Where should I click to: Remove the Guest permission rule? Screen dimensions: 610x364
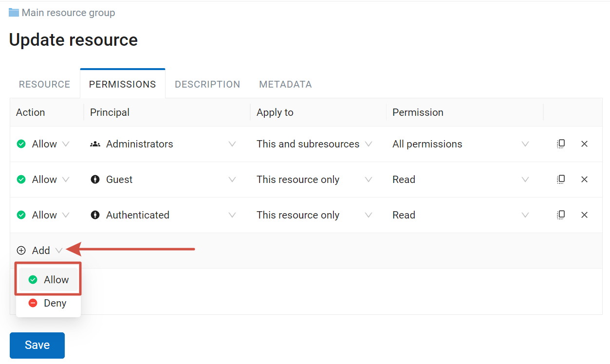(x=585, y=180)
